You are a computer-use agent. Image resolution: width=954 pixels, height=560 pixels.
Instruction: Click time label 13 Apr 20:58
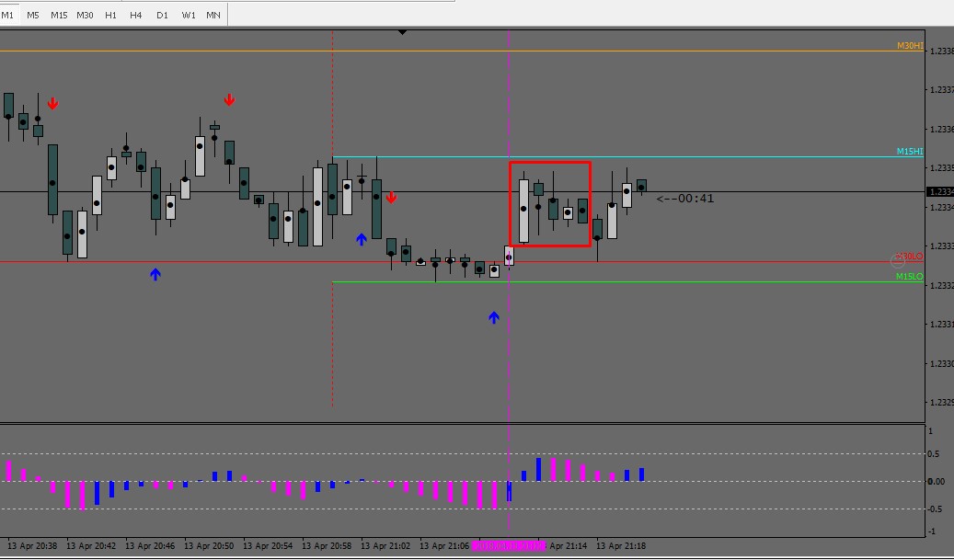328,546
